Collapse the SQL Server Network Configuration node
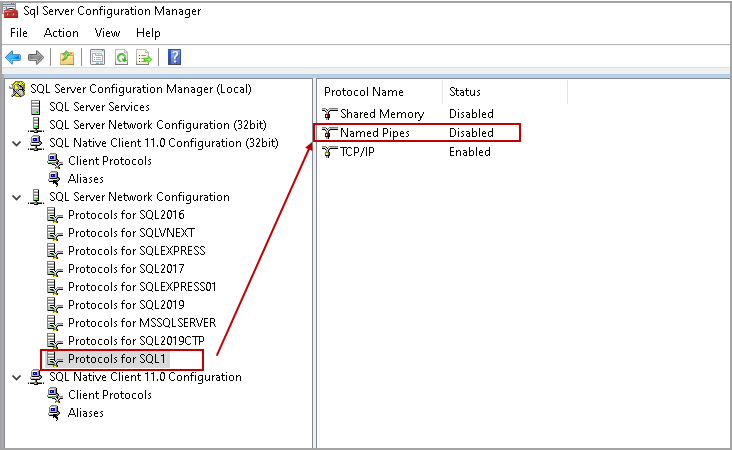 [x=15, y=197]
